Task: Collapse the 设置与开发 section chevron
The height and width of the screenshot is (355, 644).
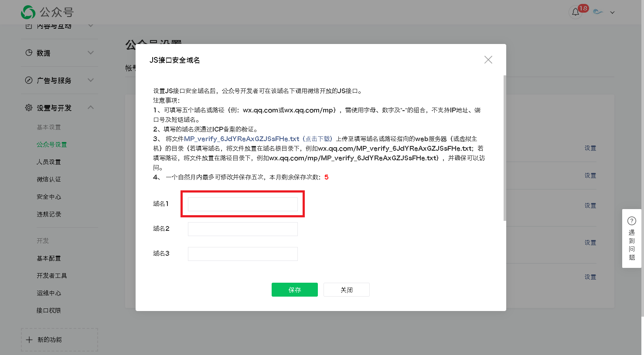Action: click(x=91, y=108)
